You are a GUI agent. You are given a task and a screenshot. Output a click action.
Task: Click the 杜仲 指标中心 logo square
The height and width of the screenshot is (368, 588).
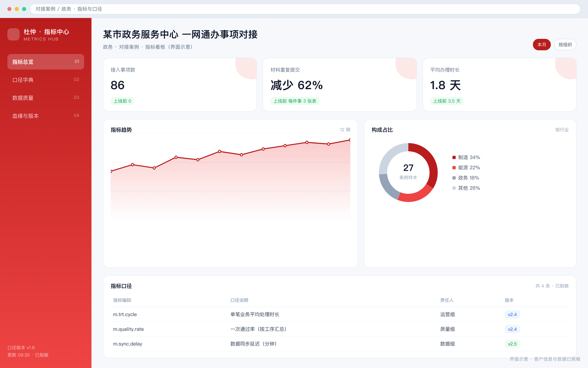click(x=13, y=34)
